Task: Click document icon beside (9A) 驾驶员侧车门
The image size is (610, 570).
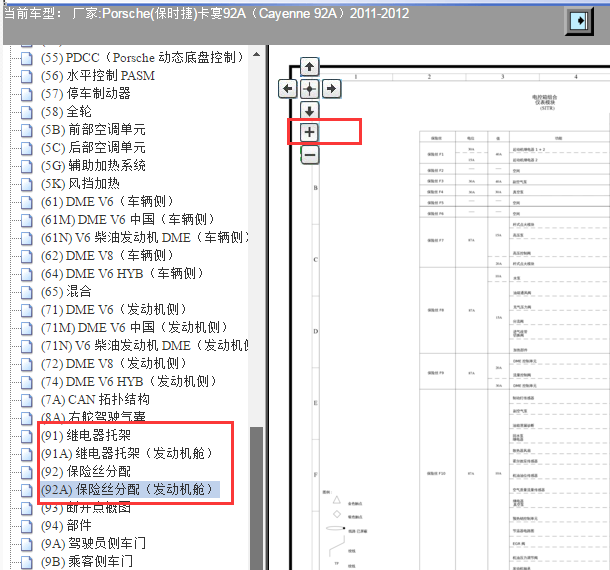Action: click(26, 544)
